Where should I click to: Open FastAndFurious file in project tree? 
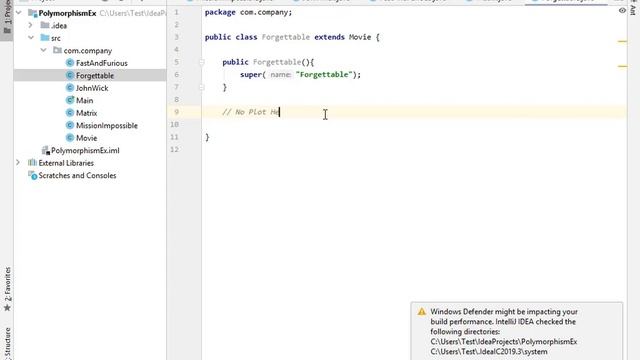point(102,63)
